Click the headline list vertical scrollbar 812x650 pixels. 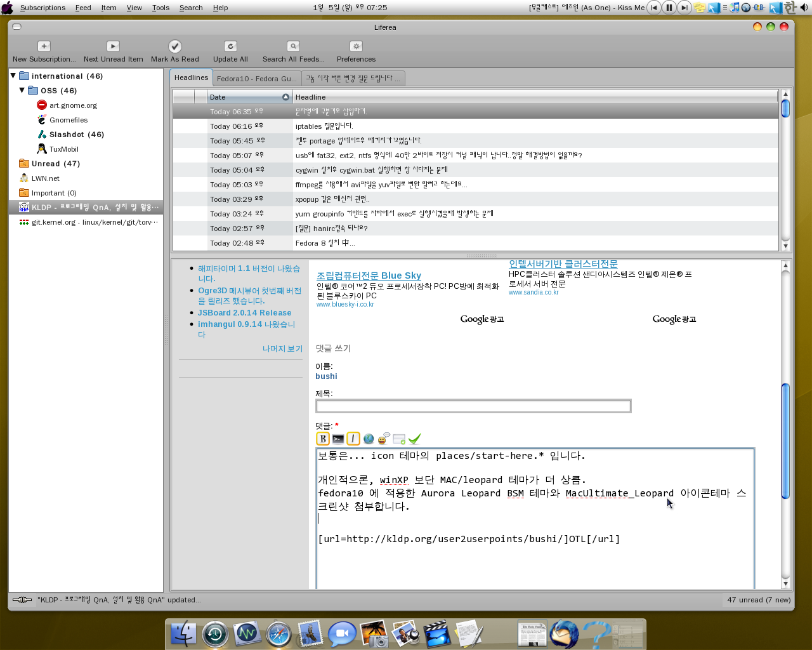[785, 170]
